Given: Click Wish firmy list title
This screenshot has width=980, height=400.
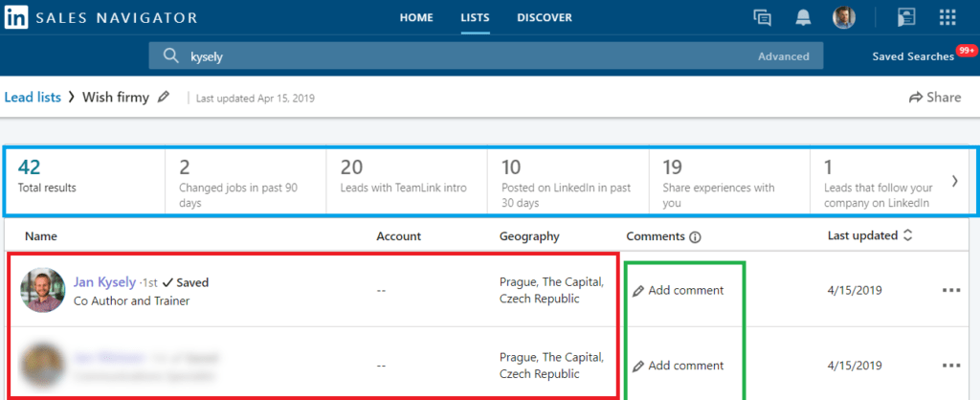Looking at the screenshot, I should (116, 97).
